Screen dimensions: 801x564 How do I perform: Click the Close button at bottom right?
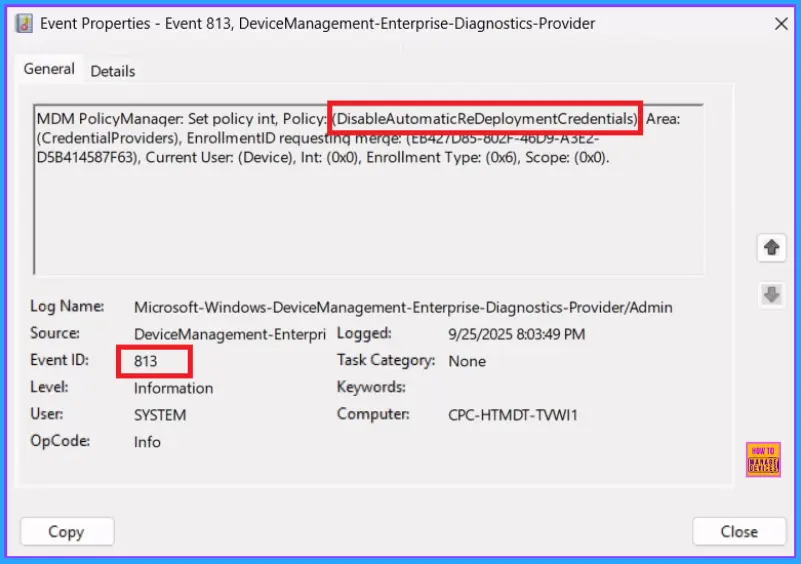point(739,531)
